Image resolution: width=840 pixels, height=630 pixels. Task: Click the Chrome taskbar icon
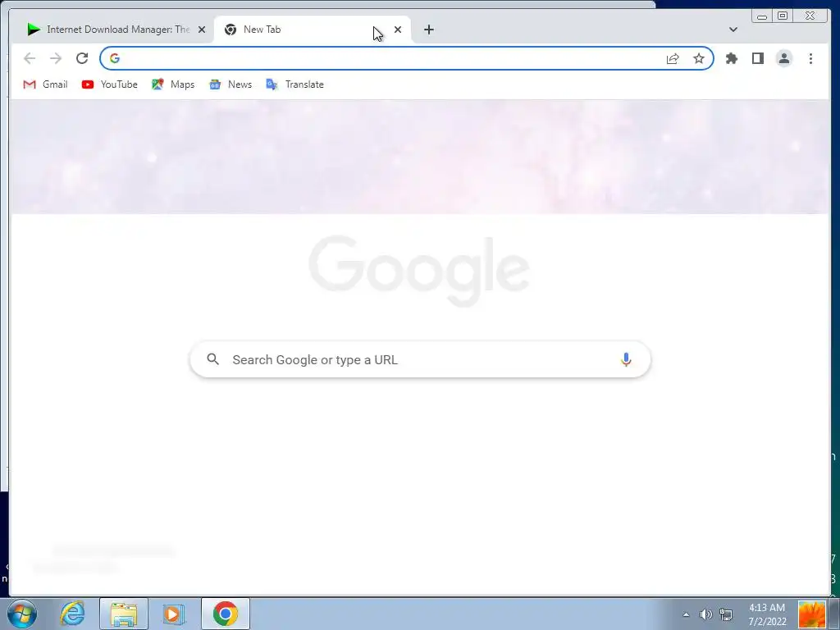[226, 614]
